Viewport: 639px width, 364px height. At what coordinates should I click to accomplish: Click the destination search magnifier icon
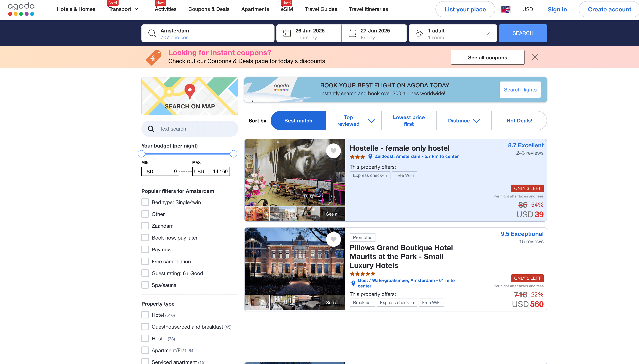[152, 33]
